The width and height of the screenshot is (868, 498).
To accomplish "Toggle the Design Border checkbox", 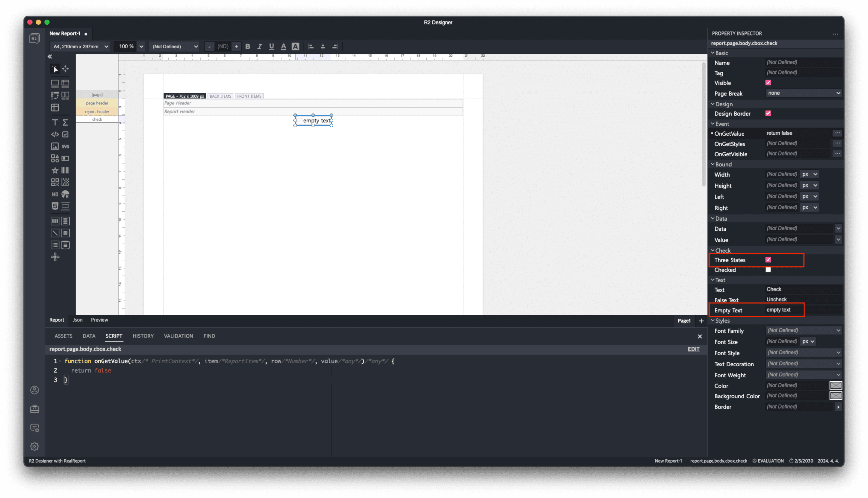I will 768,114.
